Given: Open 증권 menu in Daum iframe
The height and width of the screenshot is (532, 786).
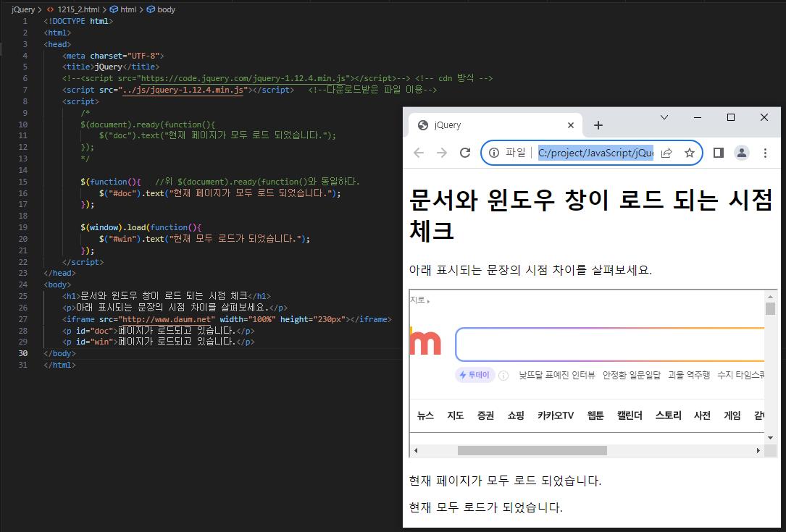Looking at the screenshot, I should pyautogui.click(x=486, y=415).
